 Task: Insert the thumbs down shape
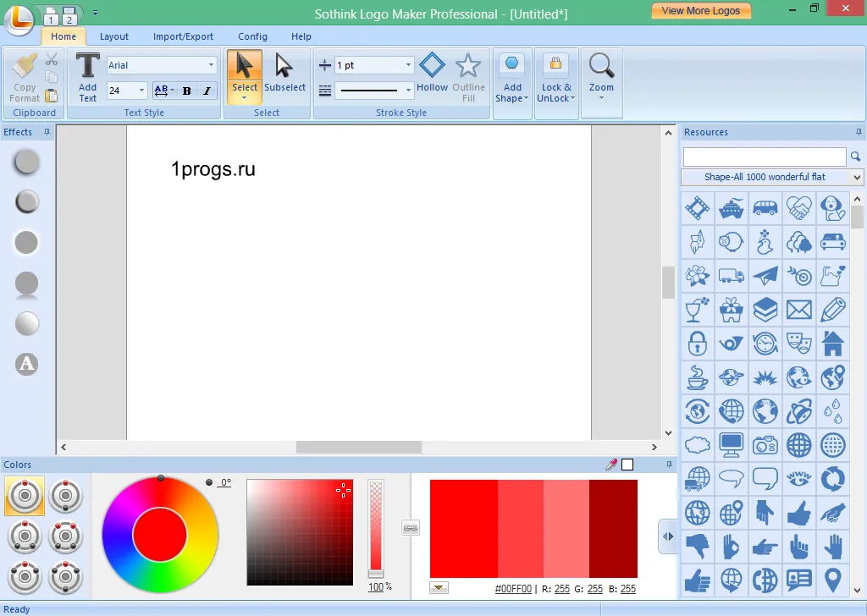pyautogui.click(x=698, y=547)
